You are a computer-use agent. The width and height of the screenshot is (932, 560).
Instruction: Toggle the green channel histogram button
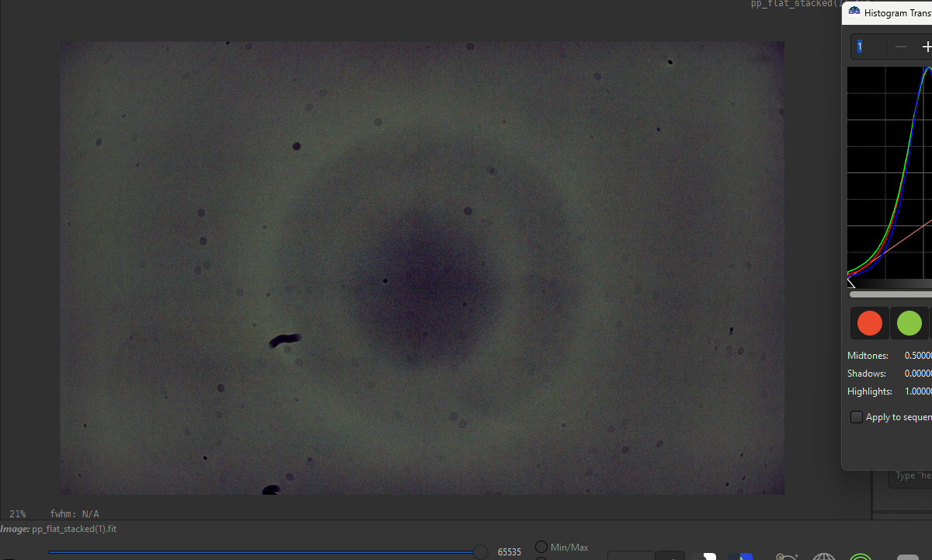click(909, 323)
